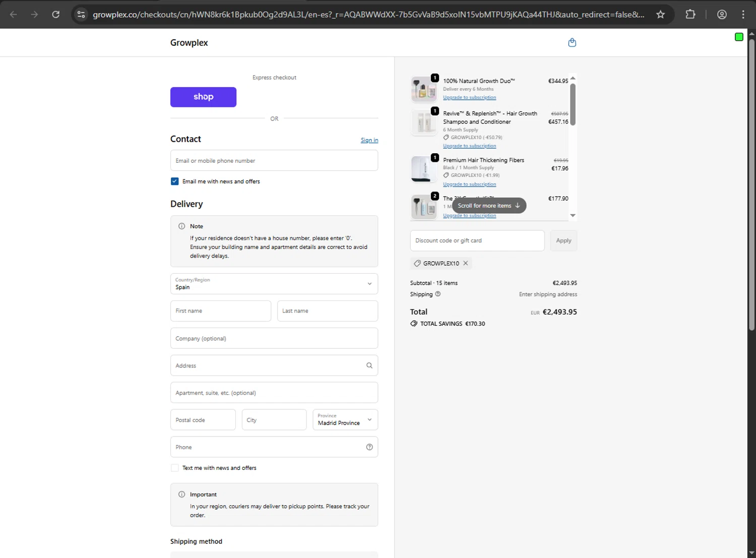The width and height of the screenshot is (756, 558).
Task: Click the Sign in link
Action: tap(369, 140)
